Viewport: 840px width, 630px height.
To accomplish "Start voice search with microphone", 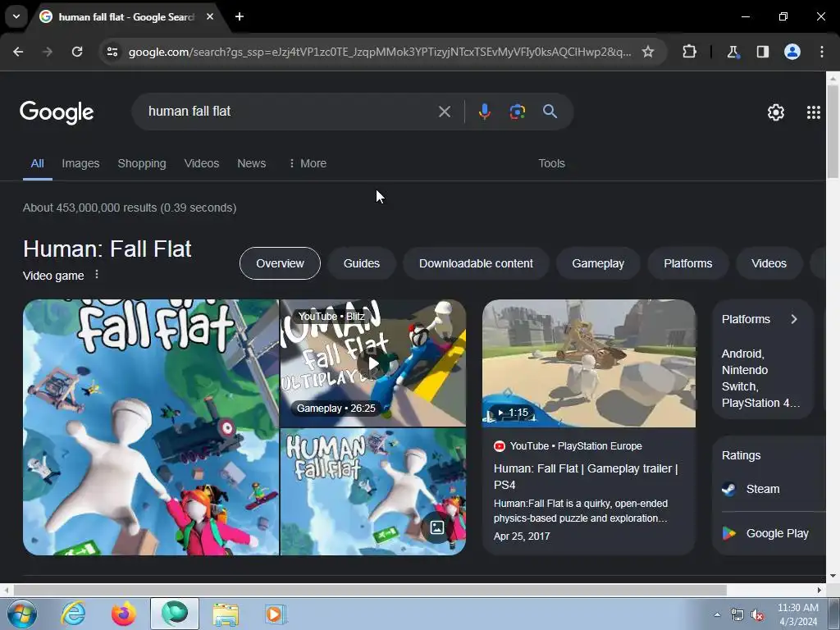I will click(x=484, y=112).
